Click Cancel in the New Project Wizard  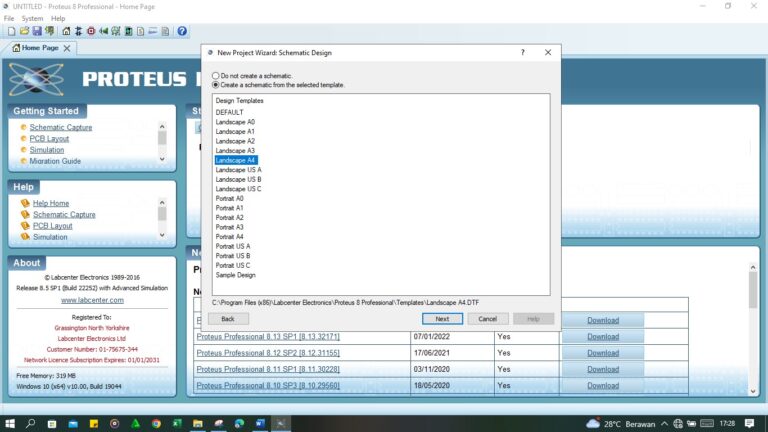click(x=487, y=319)
